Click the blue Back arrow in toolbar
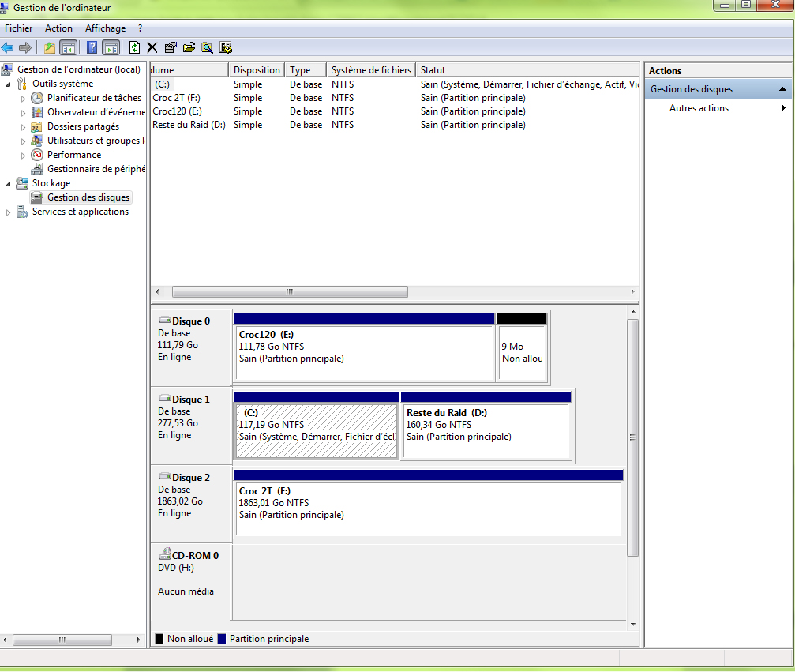Image resolution: width=795 pixels, height=672 pixels. coord(8,47)
